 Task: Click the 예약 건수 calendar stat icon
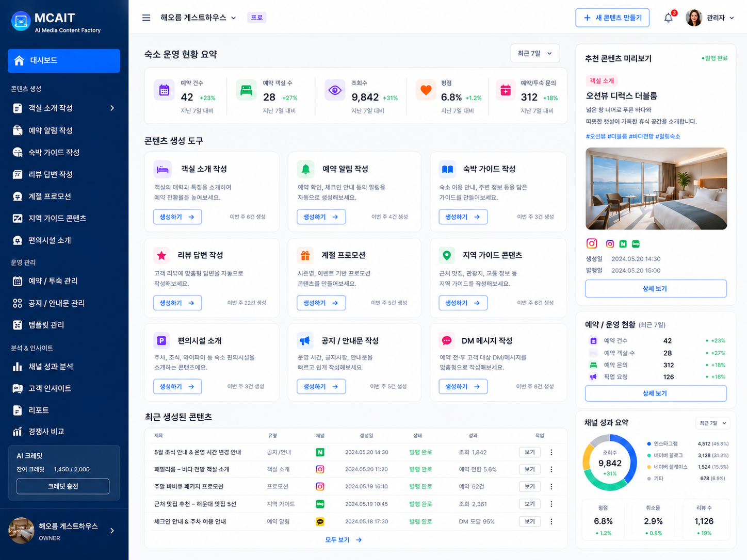[164, 90]
